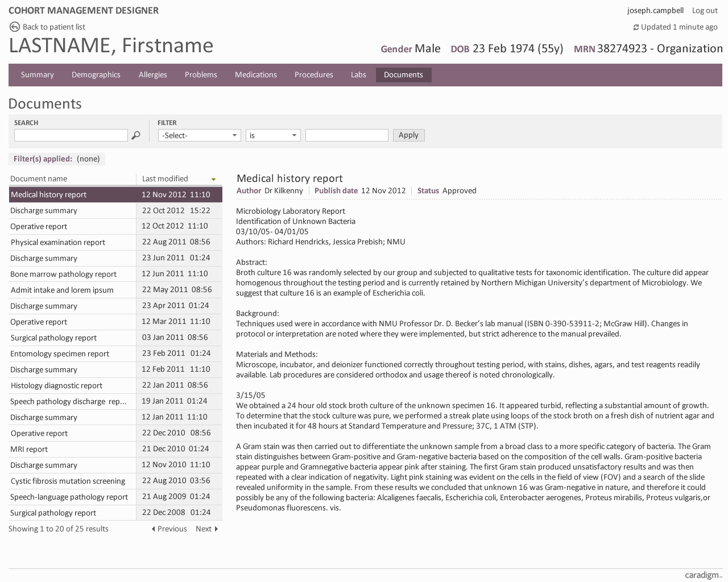Click the Apply filter button
This screenshot has height=582, width=728.
coord(408,135)
